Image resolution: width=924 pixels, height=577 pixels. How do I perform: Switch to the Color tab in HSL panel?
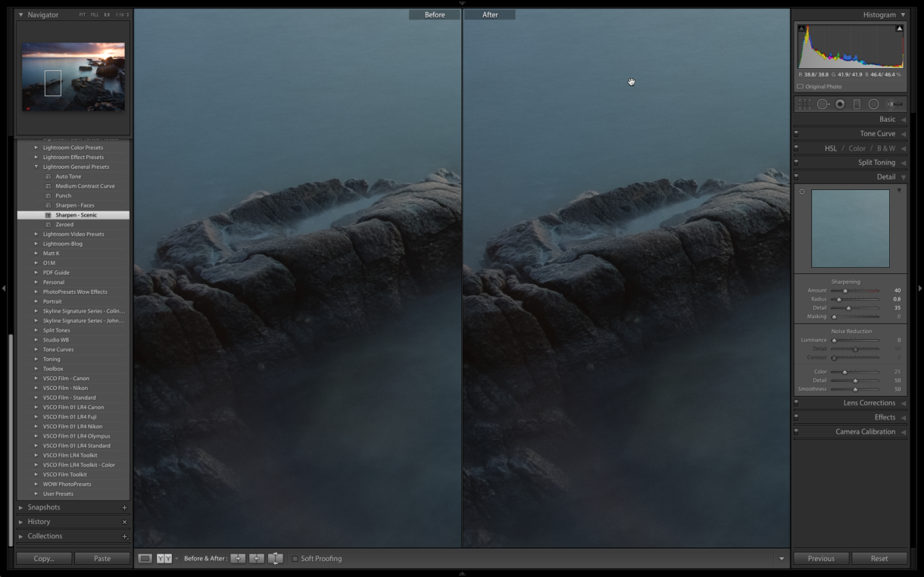click(x=857, y=148)
